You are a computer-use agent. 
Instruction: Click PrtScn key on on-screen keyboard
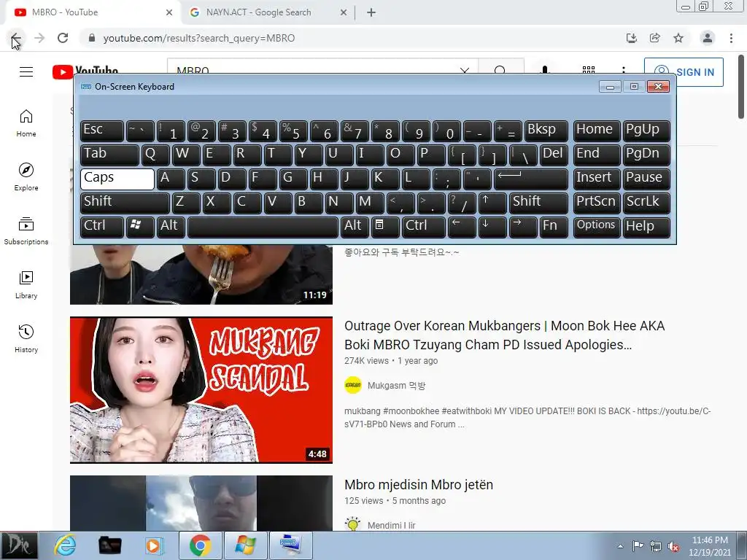(x=597, y=203)
